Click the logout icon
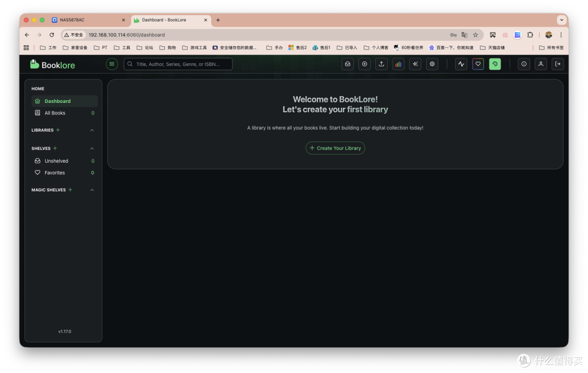 point(558,64)
